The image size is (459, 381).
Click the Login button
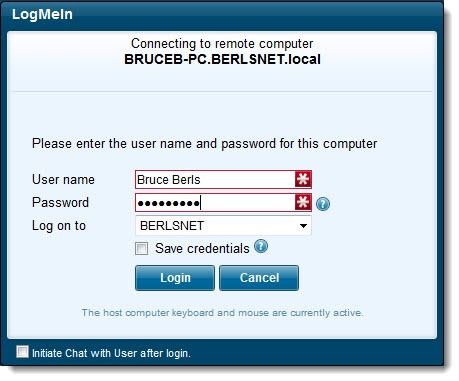click(x=175, y=278)
